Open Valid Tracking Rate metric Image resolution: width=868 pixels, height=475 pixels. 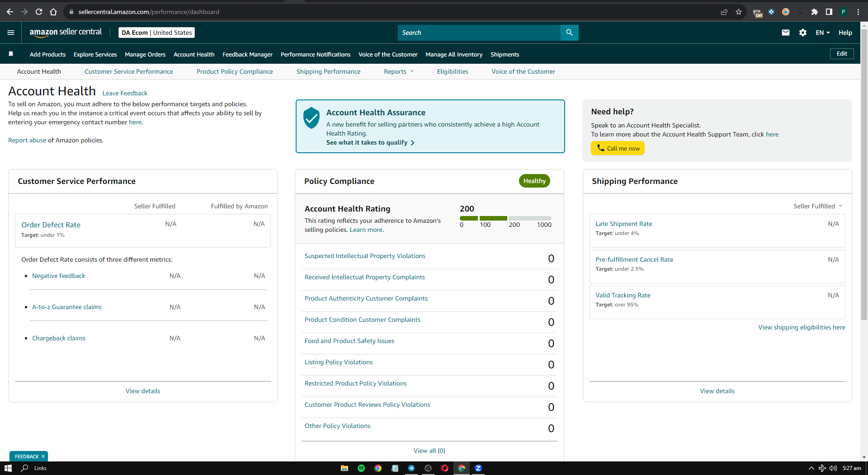tap(623, 295)
